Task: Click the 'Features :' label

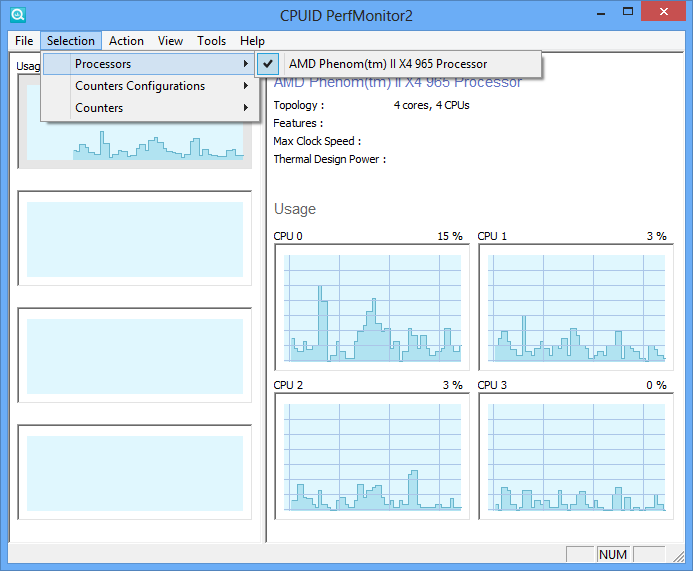Action: (298, 123)
